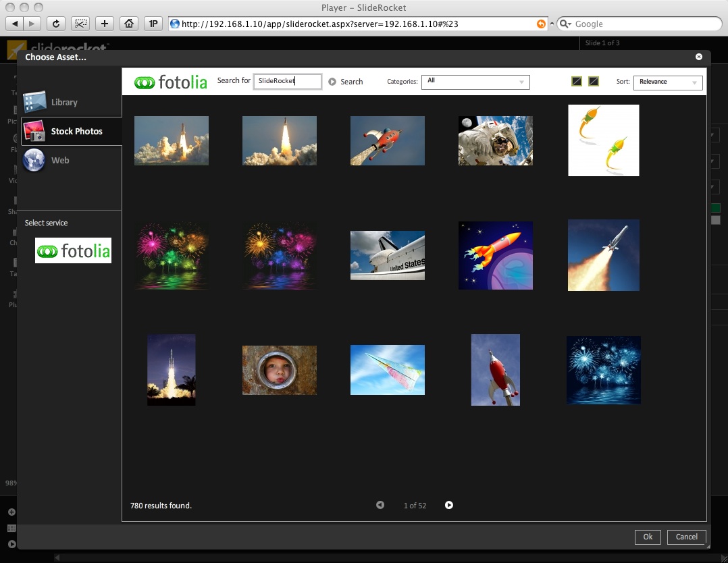728x563 pixels.
Task: Select the pink-green fireworks thumbnail
Action: (172, 255)
